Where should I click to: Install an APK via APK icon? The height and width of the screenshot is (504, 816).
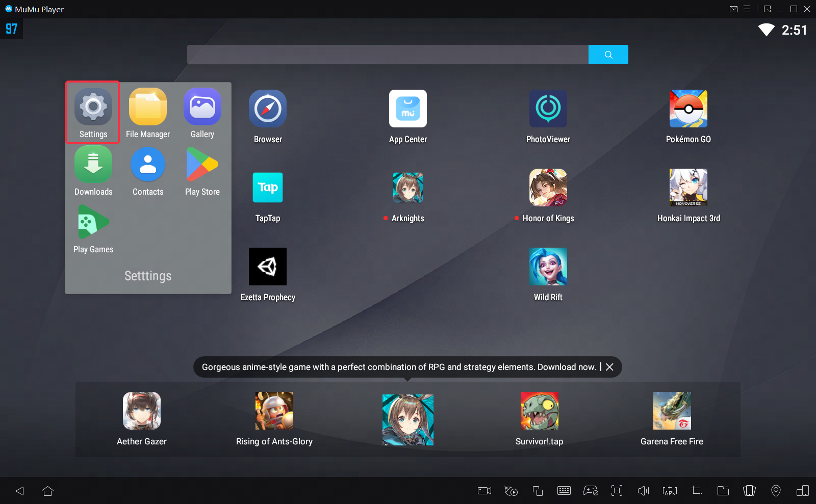(670, 491)
